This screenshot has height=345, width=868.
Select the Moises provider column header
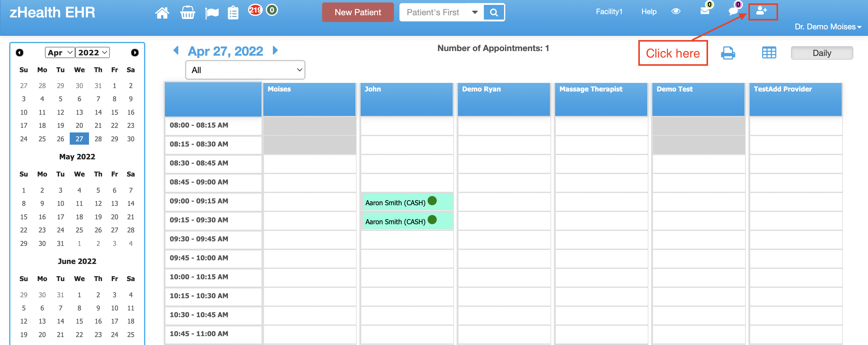(309, 99)
